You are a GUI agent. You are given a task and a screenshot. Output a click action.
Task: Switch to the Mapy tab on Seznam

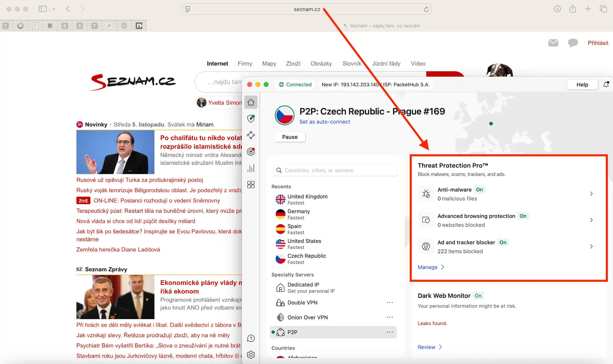pyautogui.click(x=269, y=63)
